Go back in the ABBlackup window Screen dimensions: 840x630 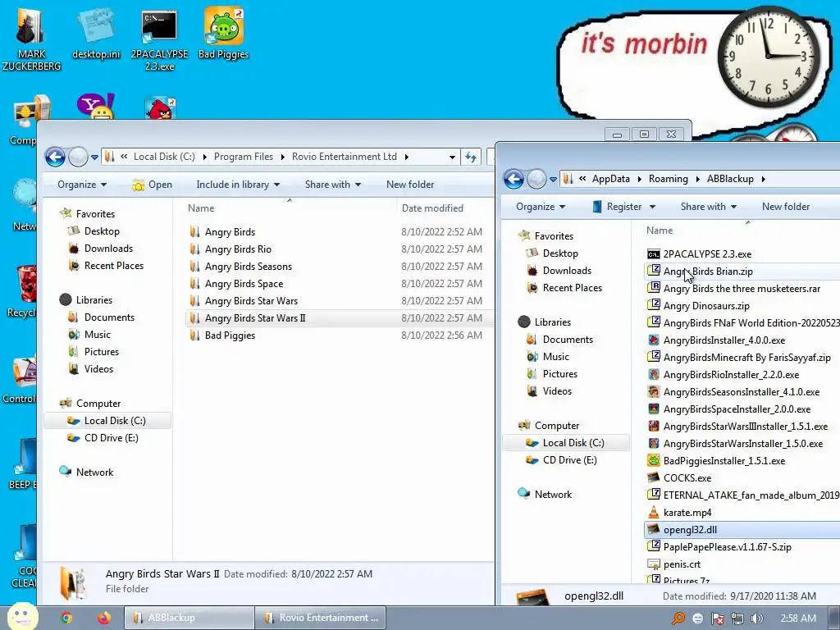pyautogui.click(x=514, y=179)
